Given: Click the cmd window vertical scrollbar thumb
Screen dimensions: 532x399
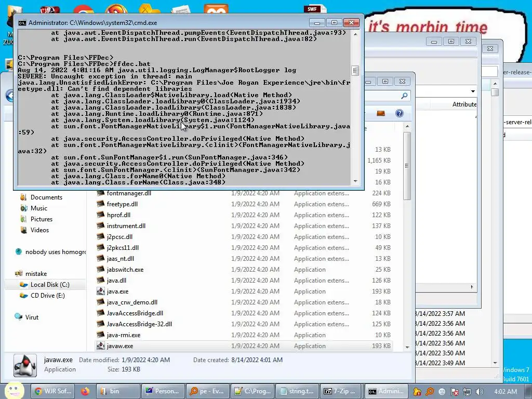Looking at the screenshot, I should [355, 71].
